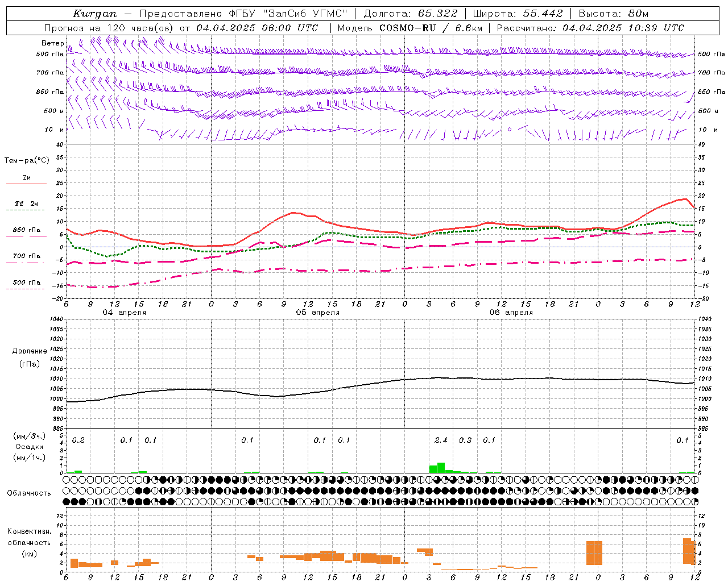Click the "(мм/3ч.)" units label
Viewport: 728px width, 582px height.
point(29,436)
